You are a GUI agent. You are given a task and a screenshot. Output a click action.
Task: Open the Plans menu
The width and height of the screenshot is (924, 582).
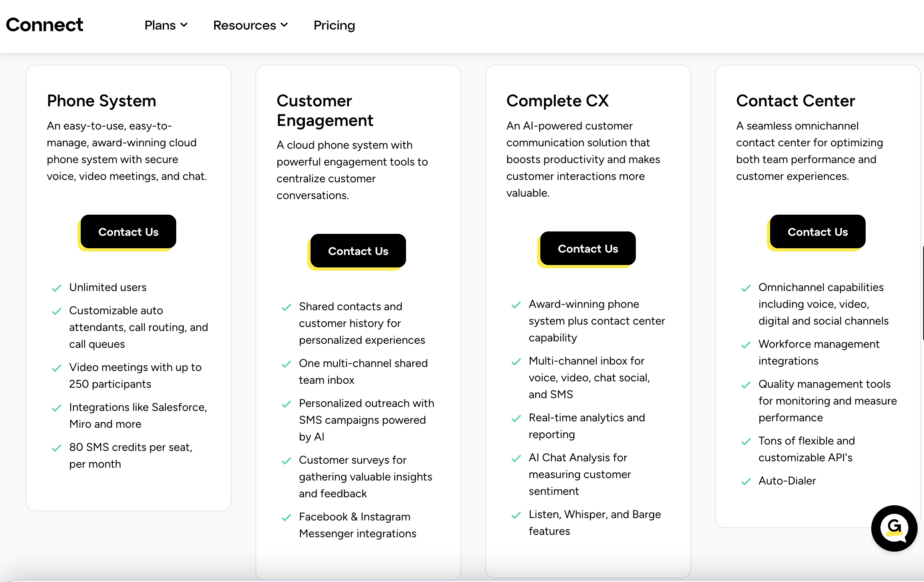coord(160,25)
